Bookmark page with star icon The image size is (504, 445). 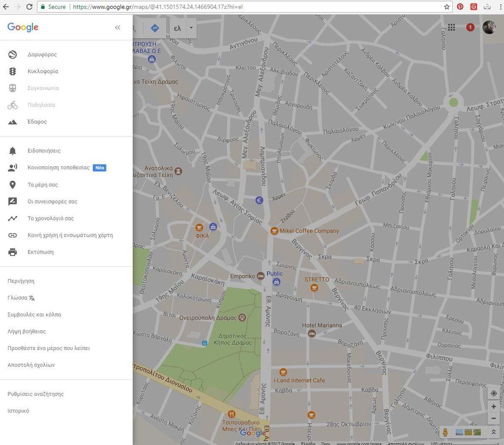(x=446, y=7)
